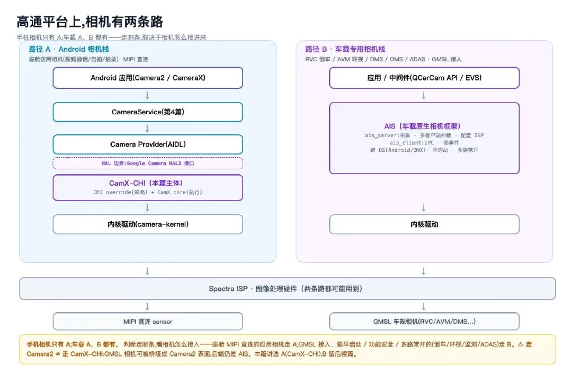Select the 应用 / 中间件(QCarCam API / EVS) box
Screen dimensions: 572x392
click(424, 78)
